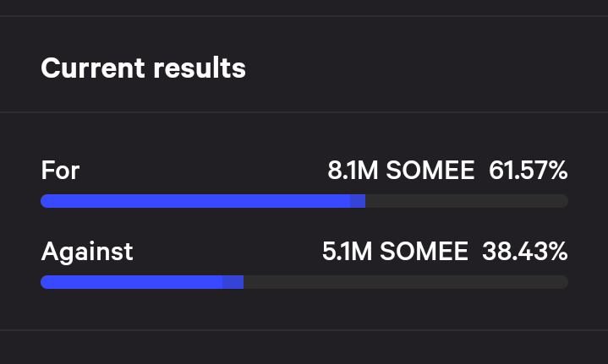Click the darker blue segment ending the Against bar

233,282
